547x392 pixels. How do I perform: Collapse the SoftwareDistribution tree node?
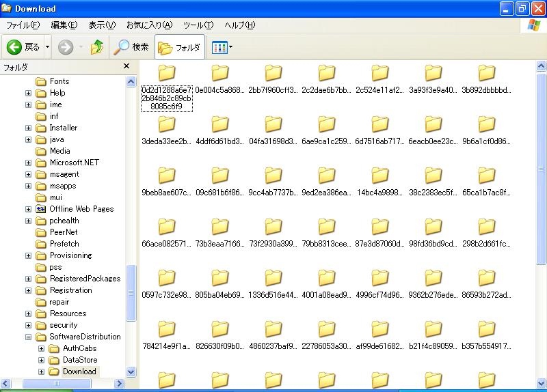pos(29,337)
